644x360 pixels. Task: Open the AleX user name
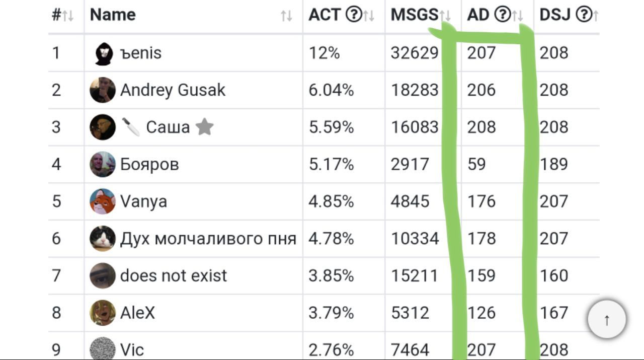click(x=137, y=313)
